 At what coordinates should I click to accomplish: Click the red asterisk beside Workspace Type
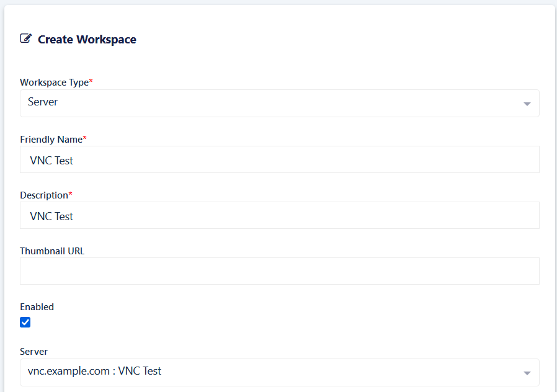coord(91,82)
